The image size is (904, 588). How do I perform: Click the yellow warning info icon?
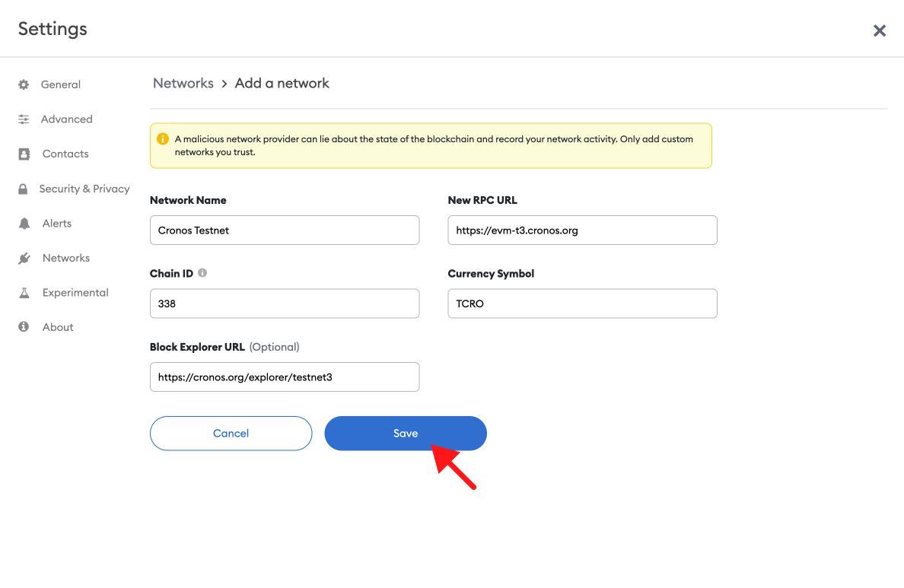[x=163, y=139]
